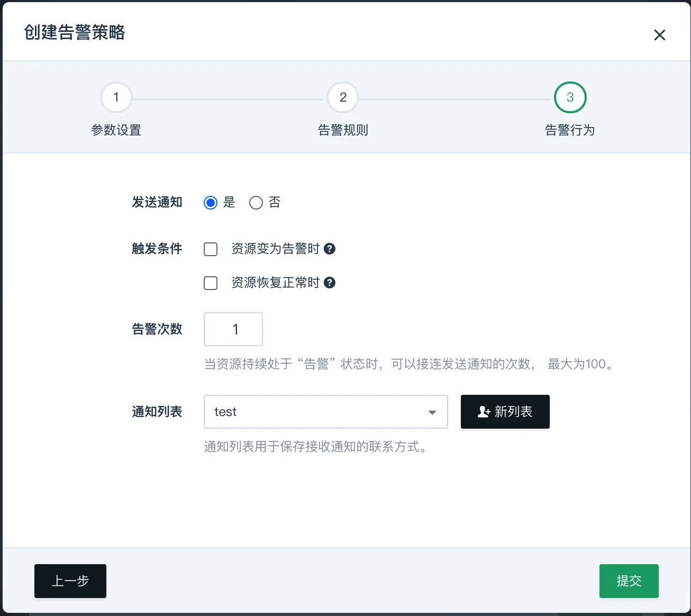Click the 参数设置 step label

pos(116,130)
